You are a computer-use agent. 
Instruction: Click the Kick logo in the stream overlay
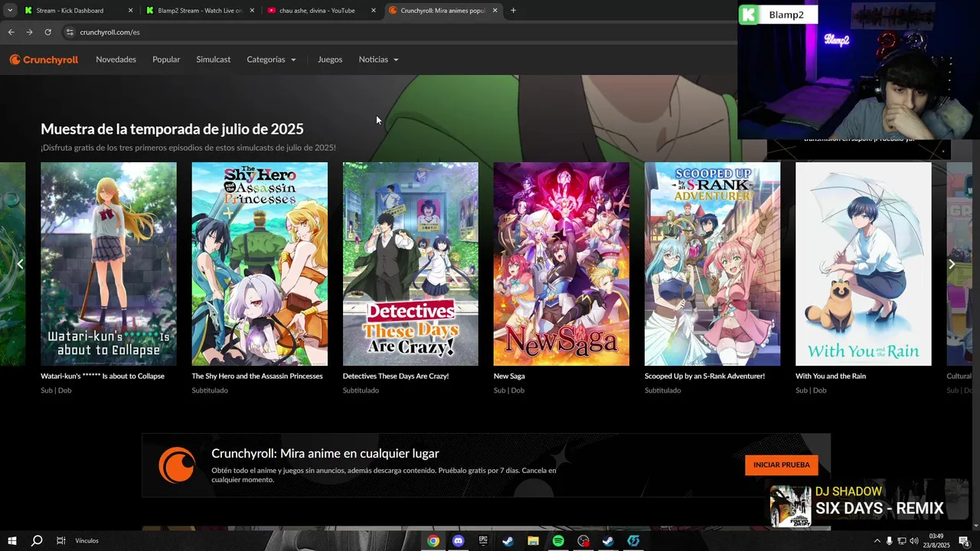click(749, 15)
